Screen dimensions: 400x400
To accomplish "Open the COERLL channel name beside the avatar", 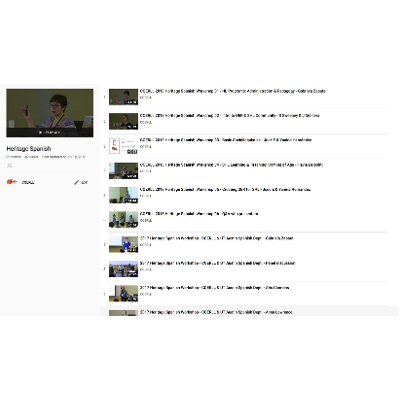I will coord(28,182).
